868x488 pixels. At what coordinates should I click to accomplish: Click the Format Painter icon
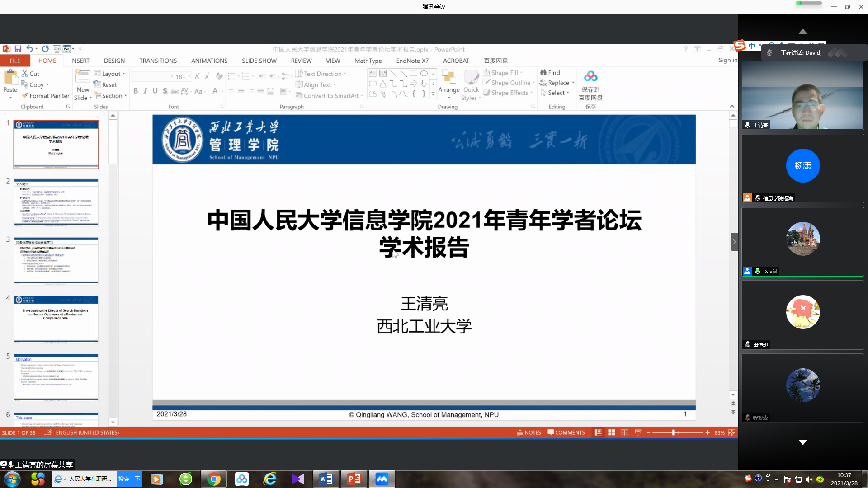click(x=25, y=96)
